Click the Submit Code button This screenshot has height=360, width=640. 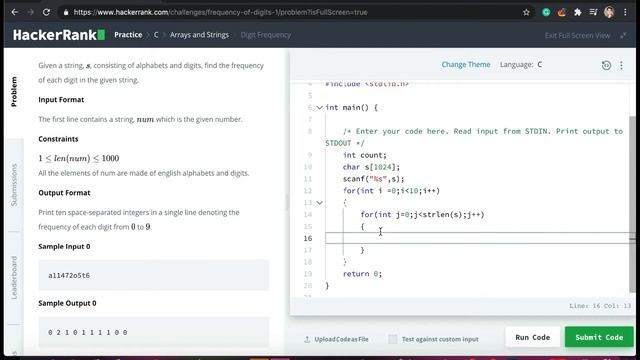click(x=599, y=337)
